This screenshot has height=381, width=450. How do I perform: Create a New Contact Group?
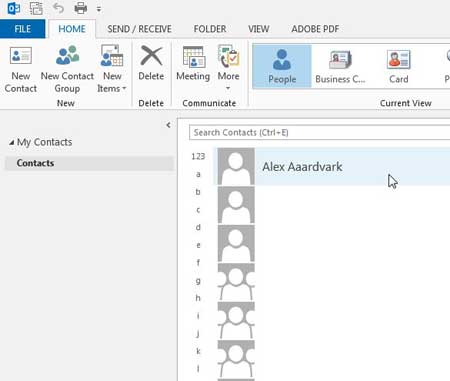pyautogui.click(x=67, y=70)
